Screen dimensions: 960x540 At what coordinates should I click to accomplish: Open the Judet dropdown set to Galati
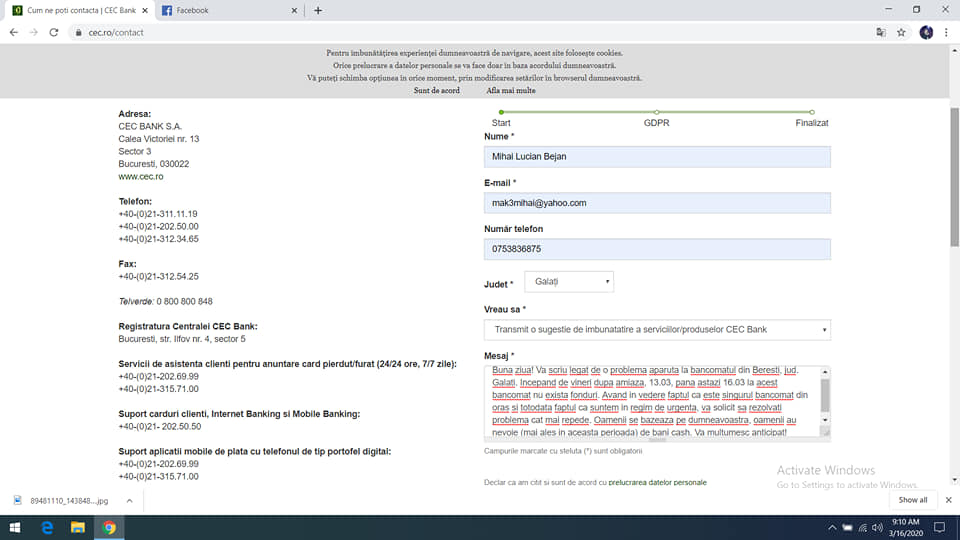coord(569,282)
